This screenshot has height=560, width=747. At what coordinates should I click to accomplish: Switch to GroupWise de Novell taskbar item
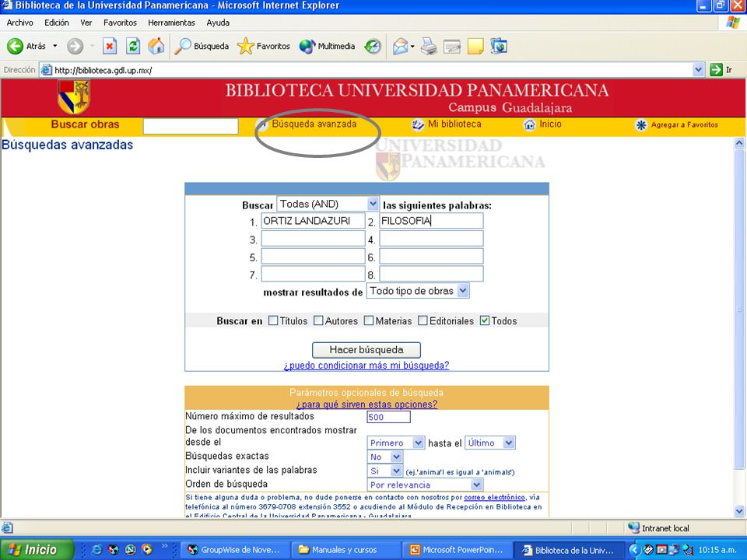coord(234,550)
